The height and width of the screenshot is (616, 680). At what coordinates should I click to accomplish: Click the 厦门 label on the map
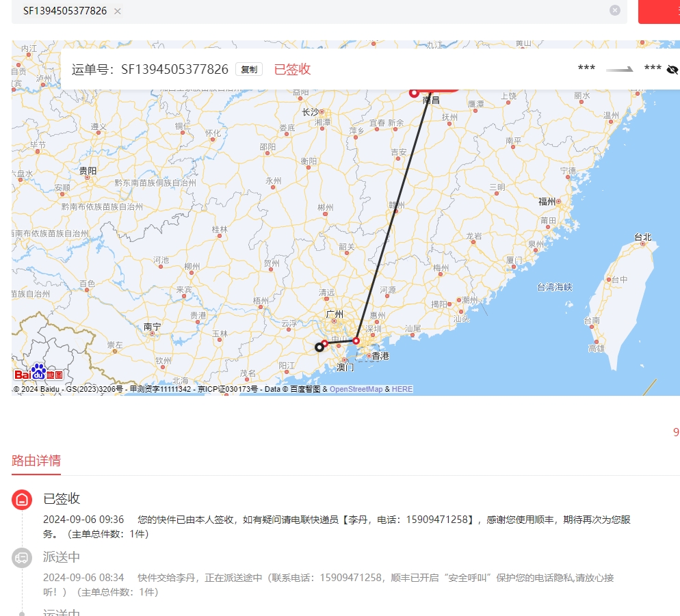tap(514, 260)
